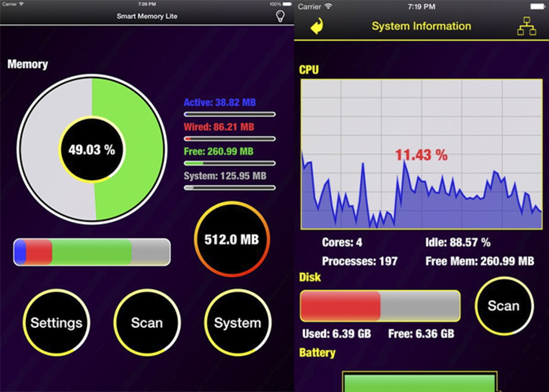This screenshot has width=549, height=392.
Task: Tap the 'Processes: 197' text
Action: [x=360, y=262]
